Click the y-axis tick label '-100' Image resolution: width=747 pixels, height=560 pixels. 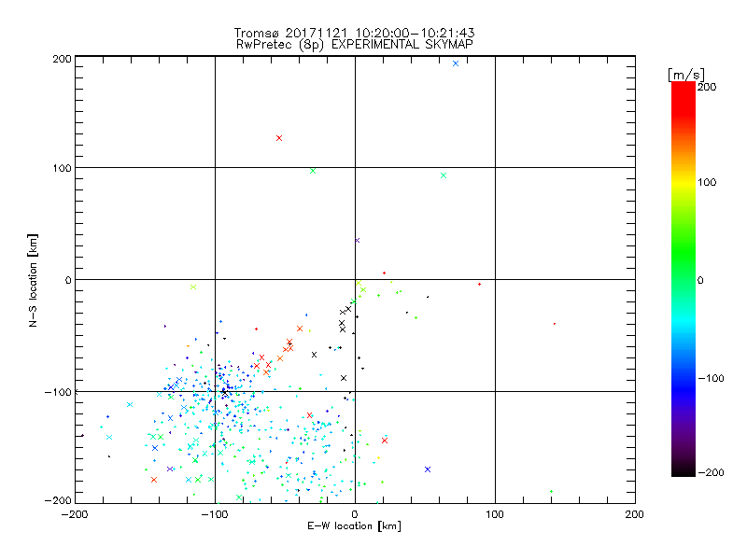58,392
